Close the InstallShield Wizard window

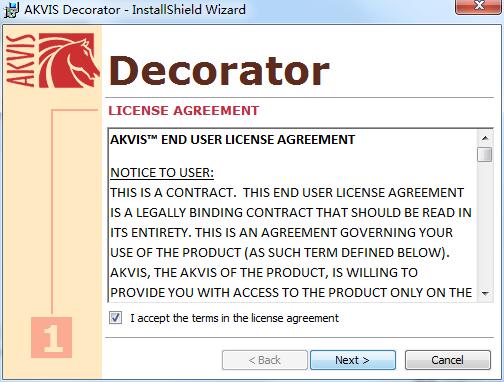point(479,6)
